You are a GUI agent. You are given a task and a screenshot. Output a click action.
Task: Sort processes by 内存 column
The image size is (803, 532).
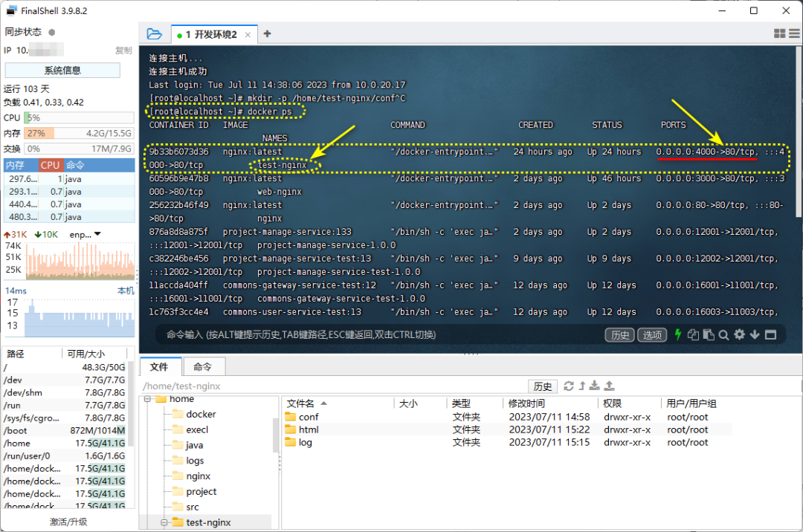(21, 165)
